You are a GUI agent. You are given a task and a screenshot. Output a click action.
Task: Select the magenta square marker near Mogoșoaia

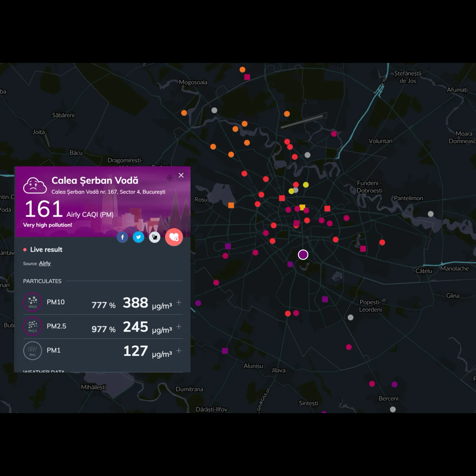247,77
